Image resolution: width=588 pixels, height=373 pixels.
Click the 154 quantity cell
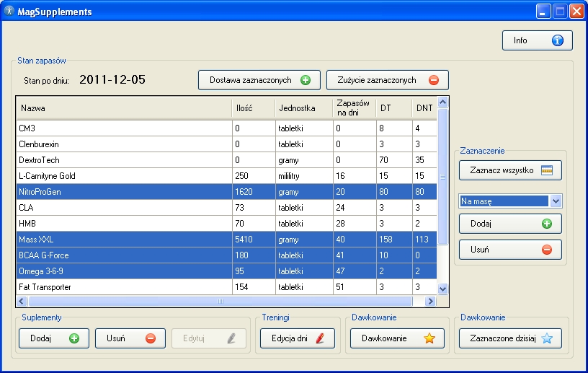(x=254, y=287)
